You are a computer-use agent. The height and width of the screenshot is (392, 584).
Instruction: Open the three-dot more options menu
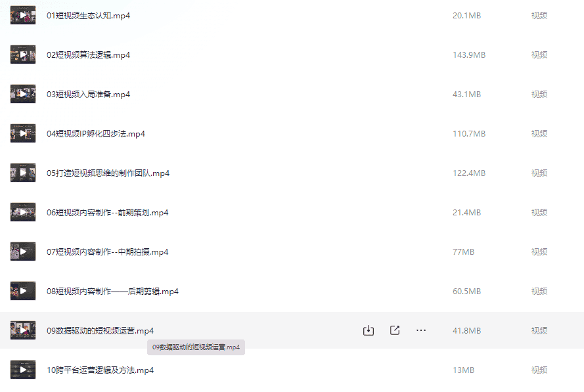tap(421, 330)
